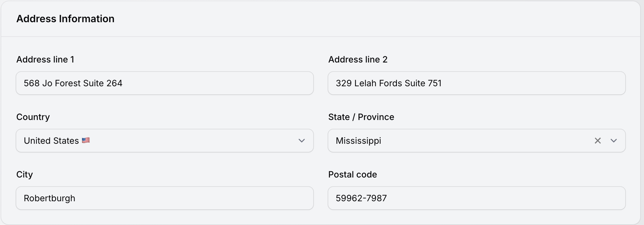Click the "Country" field label
The height and width of the screenshot is (225, 644).
[33, 117]
